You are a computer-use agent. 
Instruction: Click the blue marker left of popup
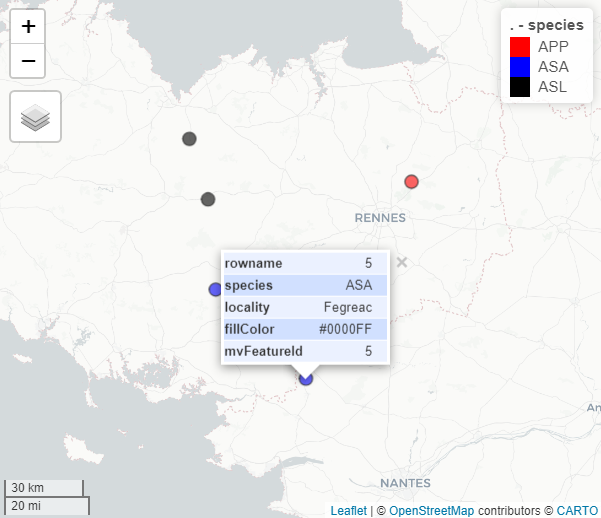(215, 289)
